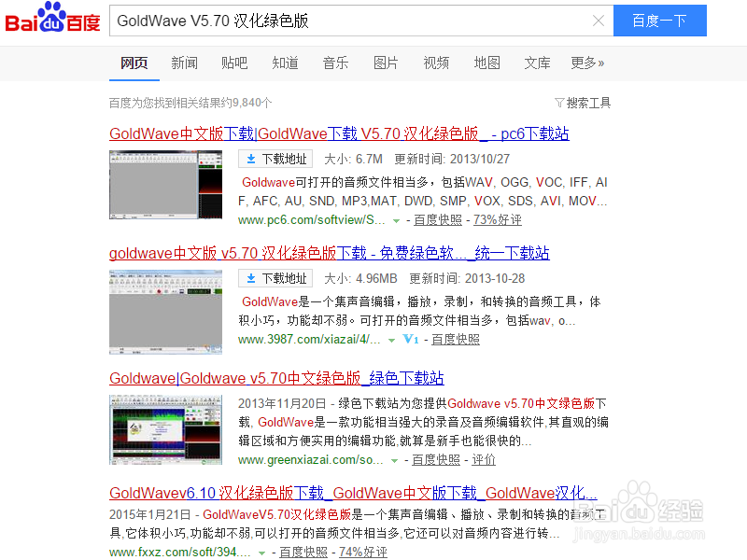
Task: Click the 更新时间: 2013/10/27 text
Action: (452, 159)
